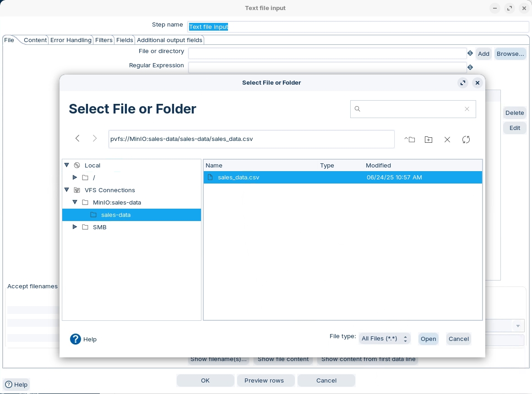Click the forward navigation arrow
This screenshot has height=394, width=532.
pyautogui.click(x=95, y=139)
